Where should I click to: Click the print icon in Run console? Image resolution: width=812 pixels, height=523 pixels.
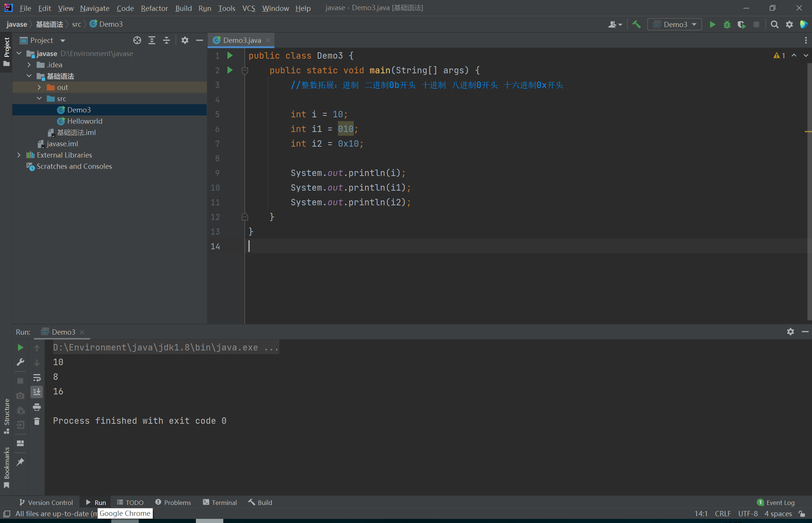[x=37, y=407]
